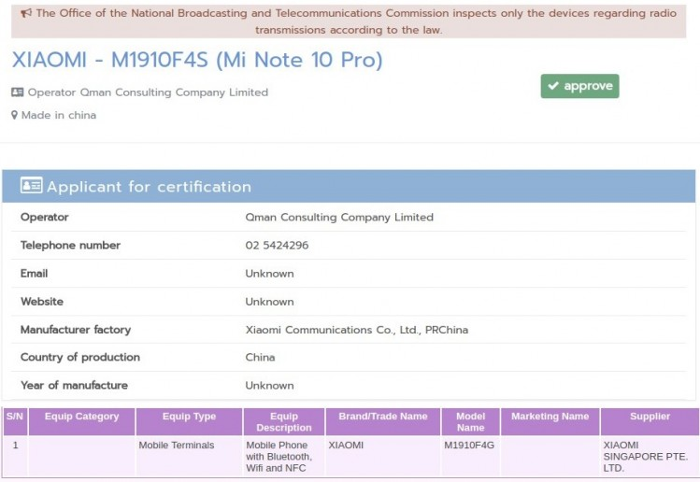Click the megaphone announcement icon
This screenshot has height=482, width=700.
click(26, 13)
